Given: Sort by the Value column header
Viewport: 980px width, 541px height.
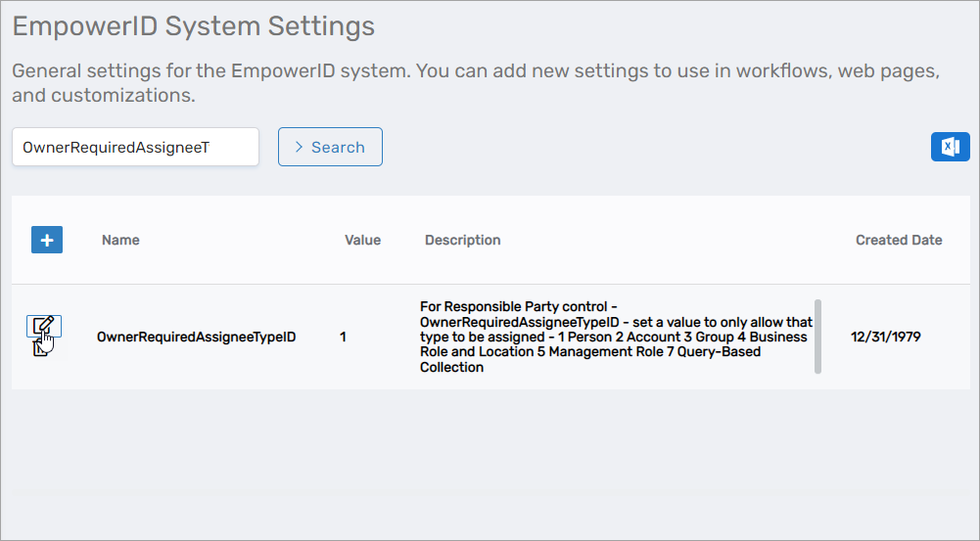Looking at the screenshot, I should (362, 240).
